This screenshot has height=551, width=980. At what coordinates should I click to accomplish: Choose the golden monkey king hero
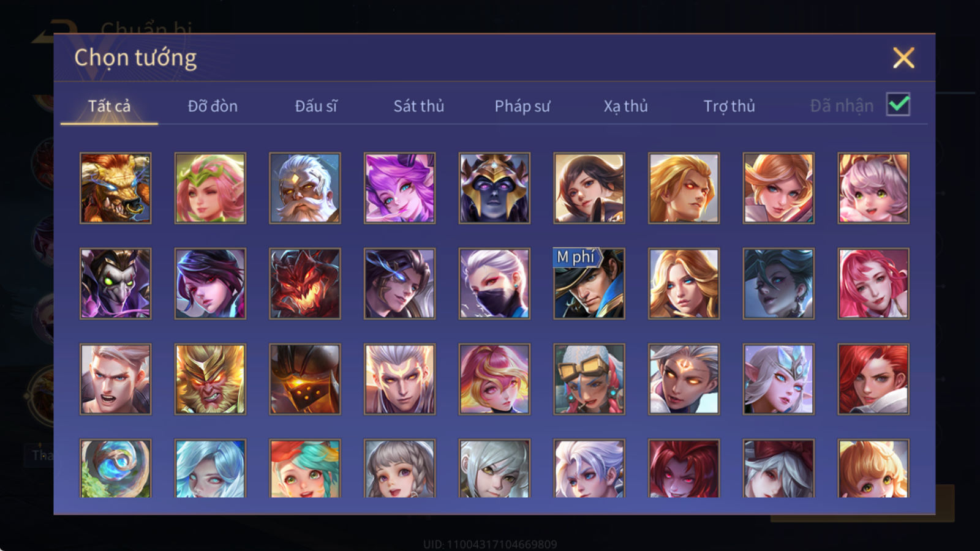[210, 379]
